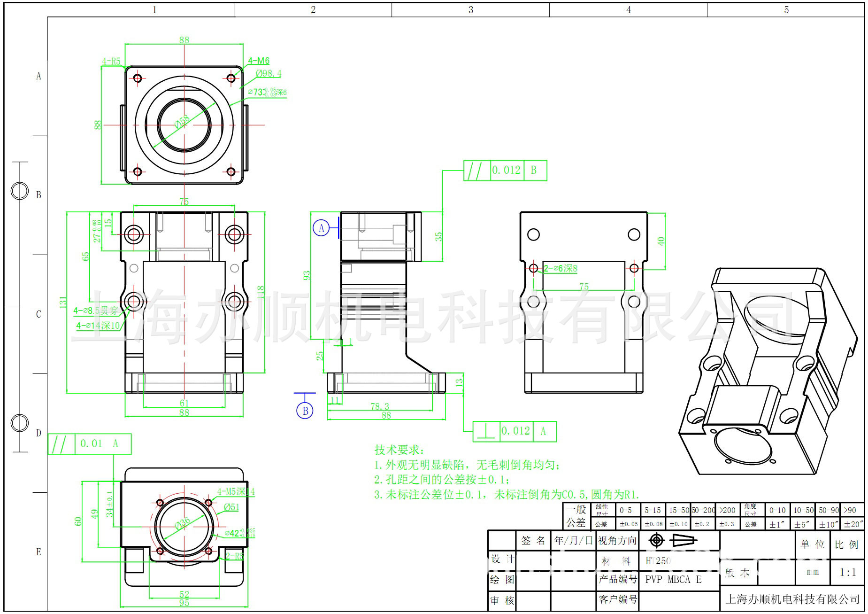This screenshot has width=868, height=614.
Task: Click technical note 3 about '未标注公差'
Action: pyautogui.click(x=507, y=495)
